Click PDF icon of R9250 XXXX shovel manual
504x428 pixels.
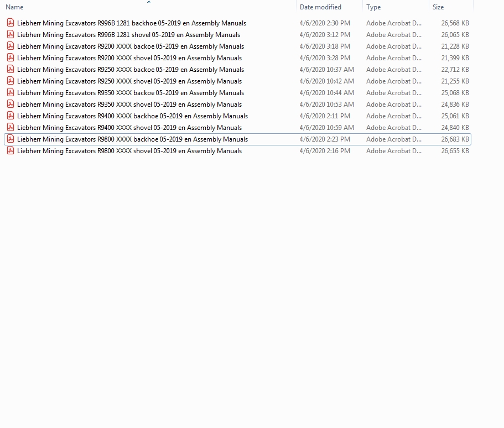click(x=11, y=81)
